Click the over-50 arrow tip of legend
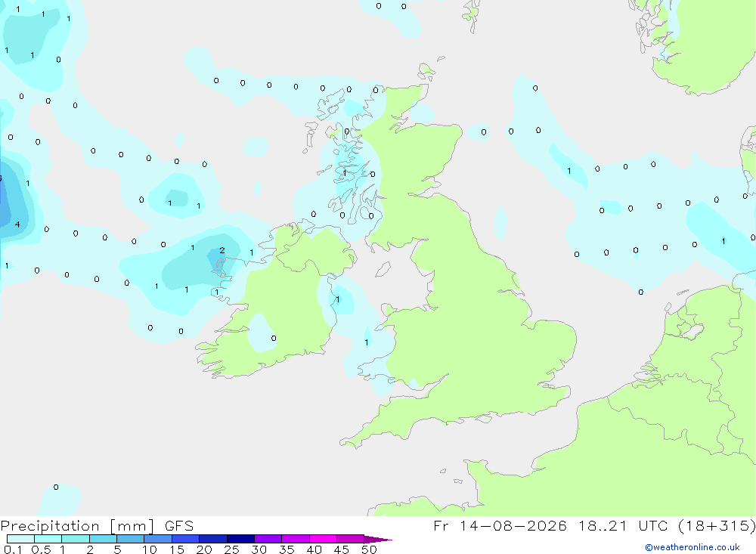The width and height of the screenshot is (756, 554). pos(378,540)
